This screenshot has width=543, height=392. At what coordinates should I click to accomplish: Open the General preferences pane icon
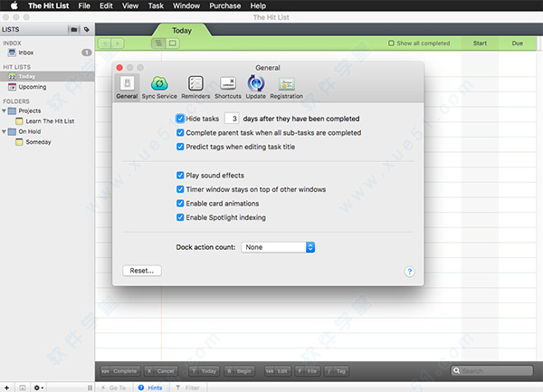(127, 87)
